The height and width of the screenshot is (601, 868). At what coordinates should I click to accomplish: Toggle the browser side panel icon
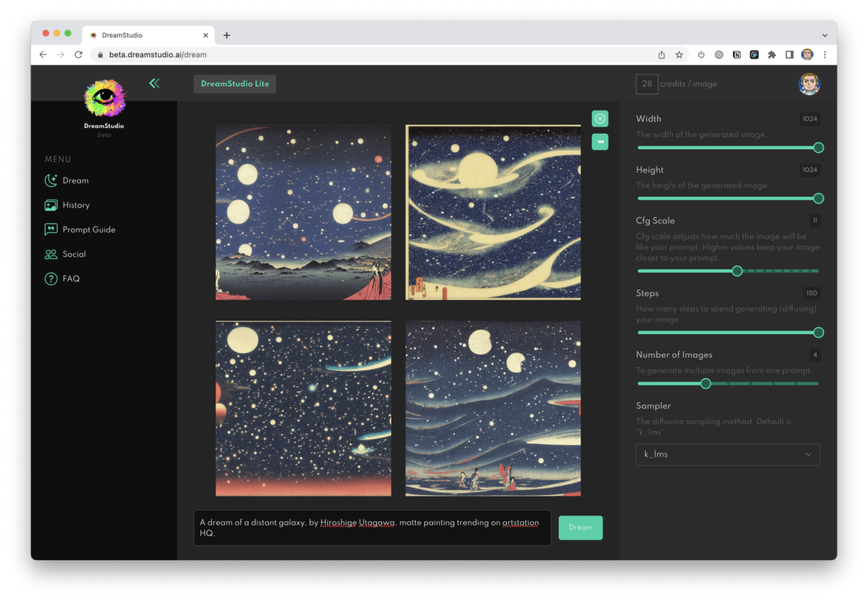point(789,55)
